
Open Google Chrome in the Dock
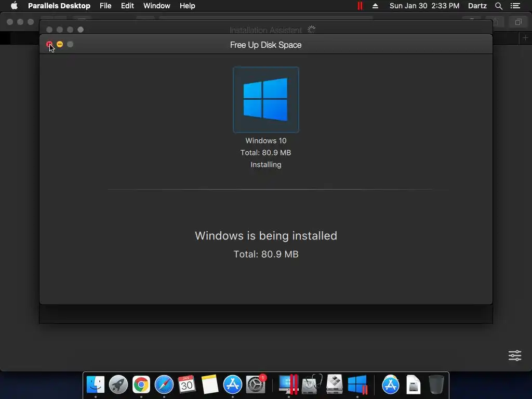click(141, 384)
